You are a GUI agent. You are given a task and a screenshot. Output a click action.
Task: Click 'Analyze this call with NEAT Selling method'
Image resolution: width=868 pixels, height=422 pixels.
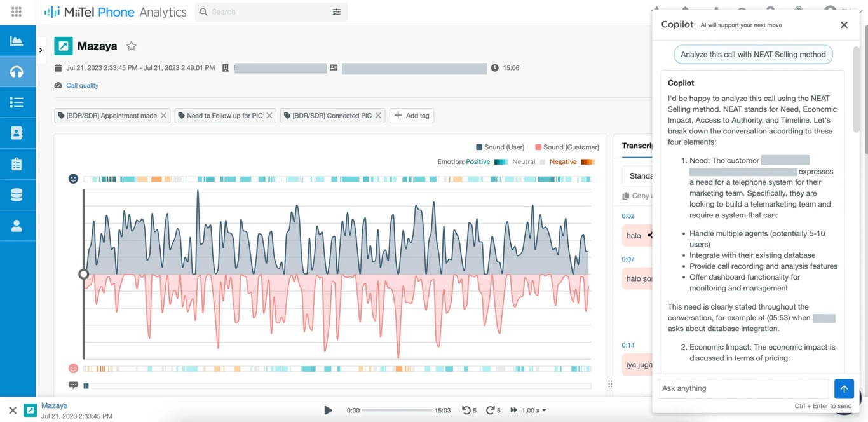pyautogui.click(x=752, y=55)
